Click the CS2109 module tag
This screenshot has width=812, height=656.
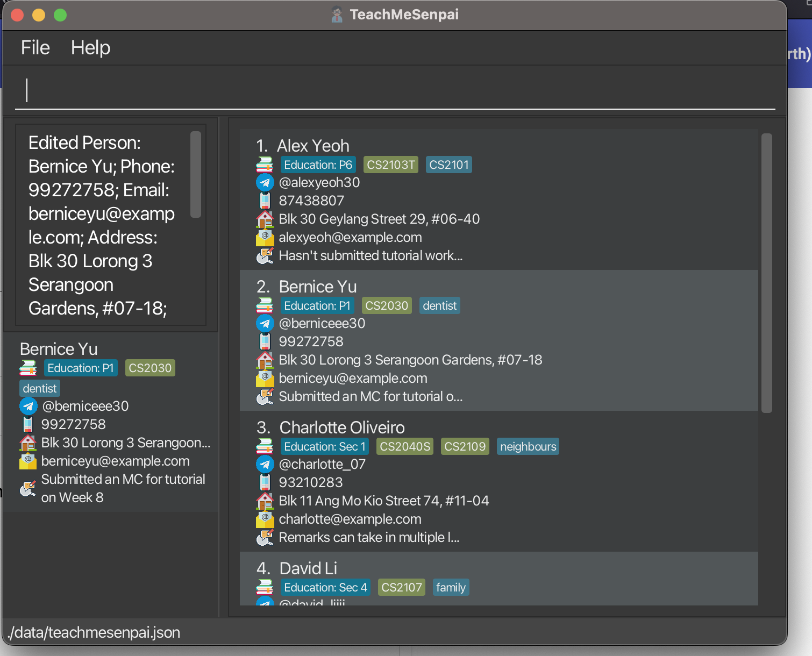pyautogui.click(x=465, y=446)
